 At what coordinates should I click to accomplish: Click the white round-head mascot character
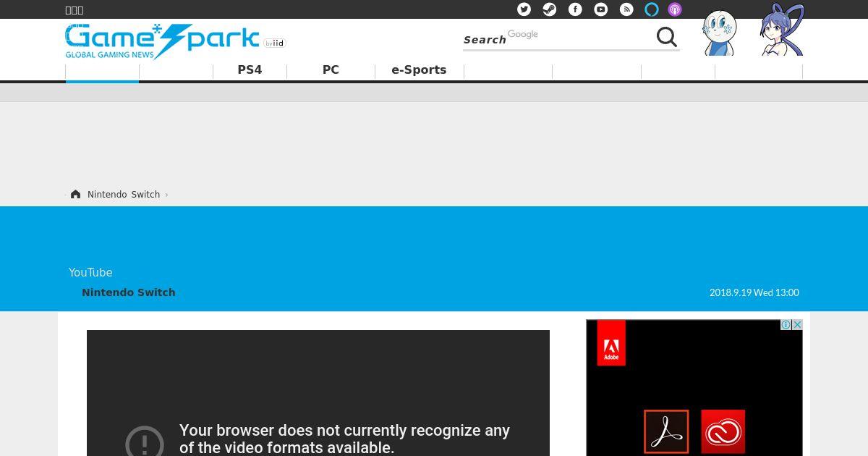(x=720, y=33)
